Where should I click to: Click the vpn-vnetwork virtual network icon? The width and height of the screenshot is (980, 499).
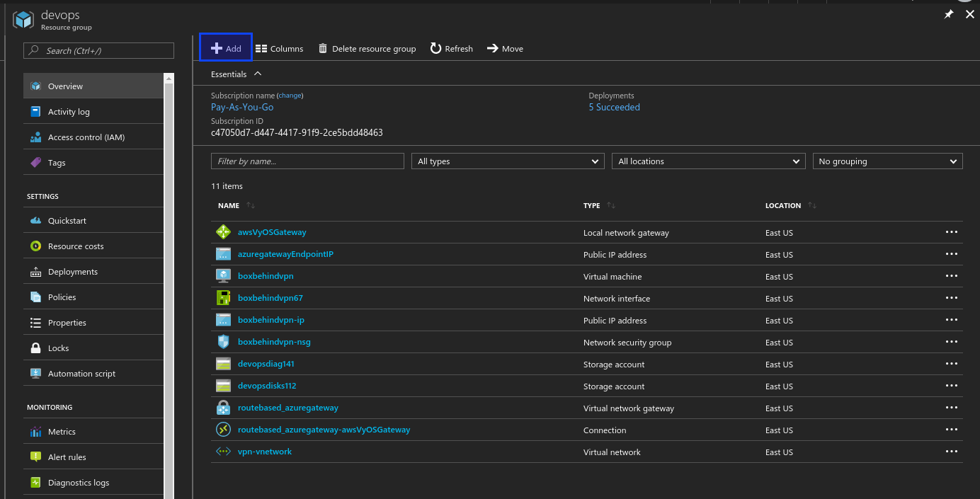click(224, 452)
